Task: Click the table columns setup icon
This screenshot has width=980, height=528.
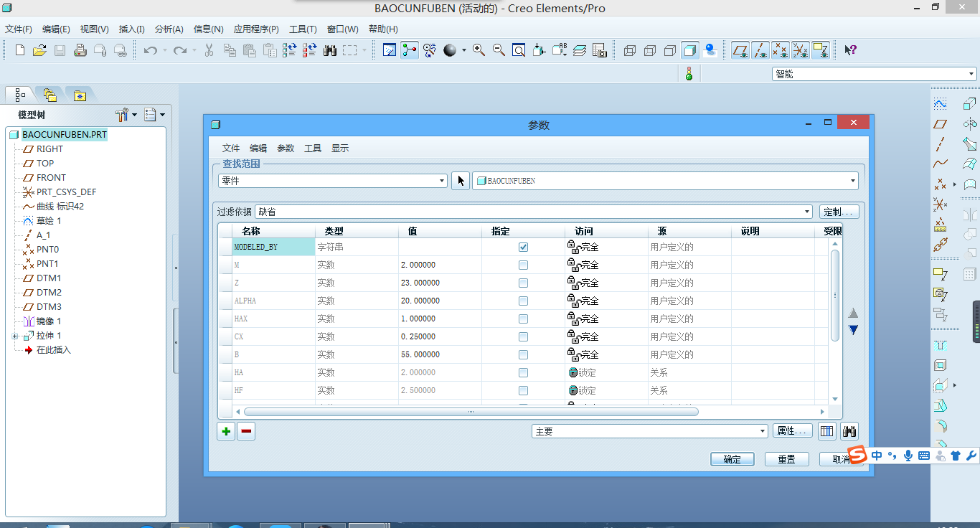Action: 827,431
